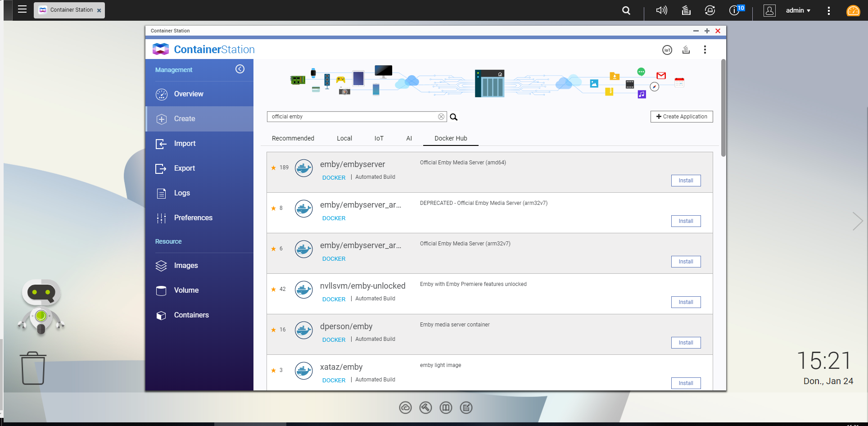Expand the admin user dropdown
Viewport: 868px width, 426px height.
point(798,10)
